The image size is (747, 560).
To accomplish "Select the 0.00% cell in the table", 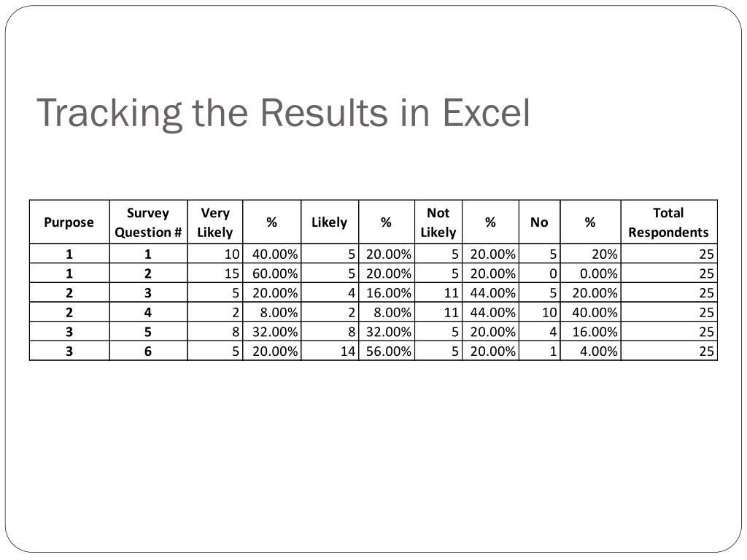I will [x=591, y=273].
